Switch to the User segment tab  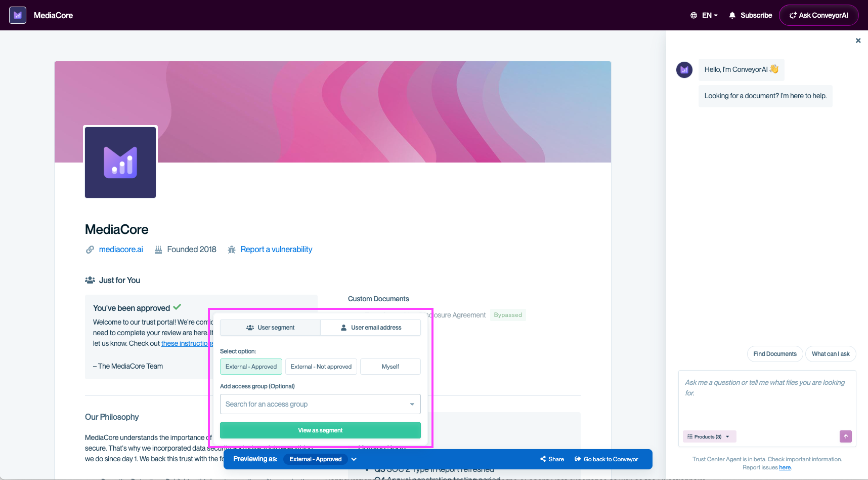point(270,327)
